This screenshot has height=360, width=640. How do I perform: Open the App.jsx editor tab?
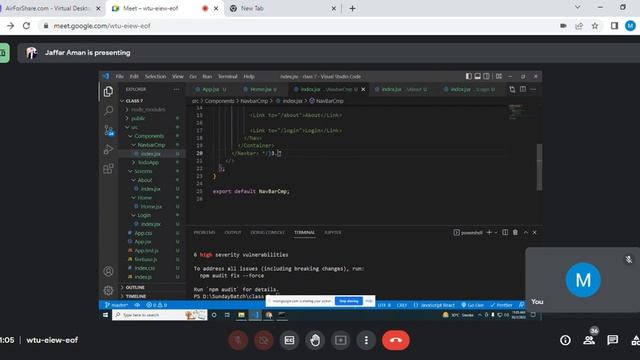tap(211, 89)
